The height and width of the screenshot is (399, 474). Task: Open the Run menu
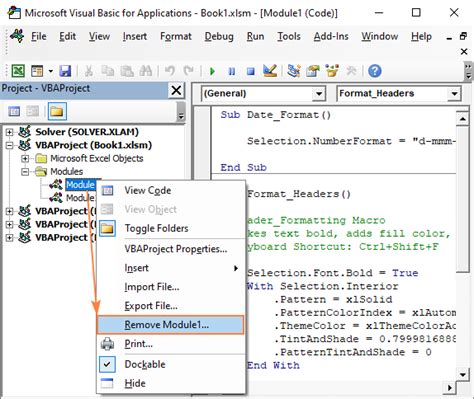tap(255, 36)
